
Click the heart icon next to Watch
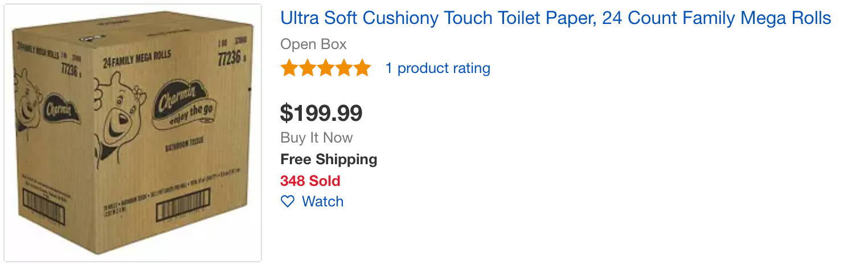tap(288, 201)
